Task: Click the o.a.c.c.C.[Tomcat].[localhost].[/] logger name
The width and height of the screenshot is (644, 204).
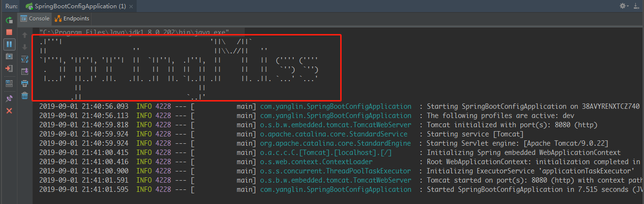Action: (326, 153)
